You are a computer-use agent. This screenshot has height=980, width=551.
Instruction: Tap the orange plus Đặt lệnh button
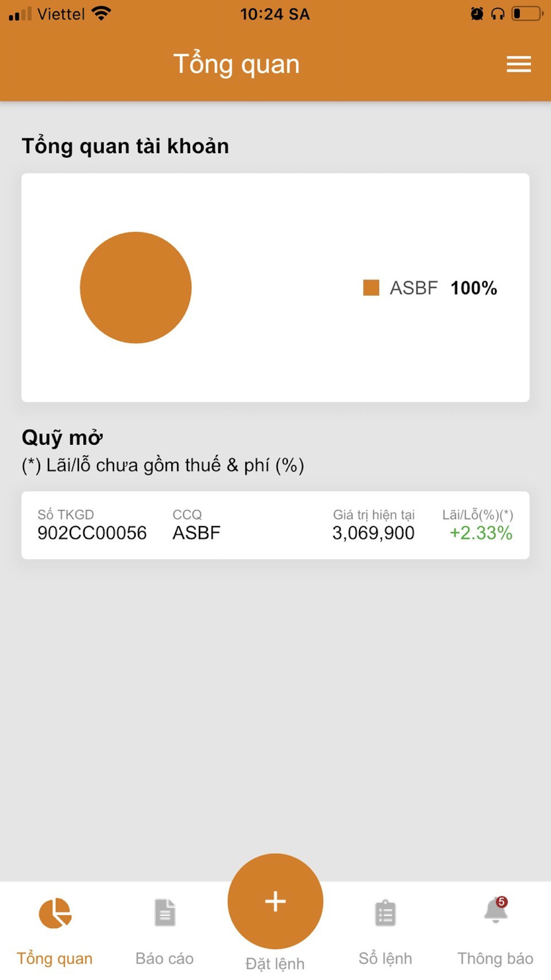coord(275,901)
